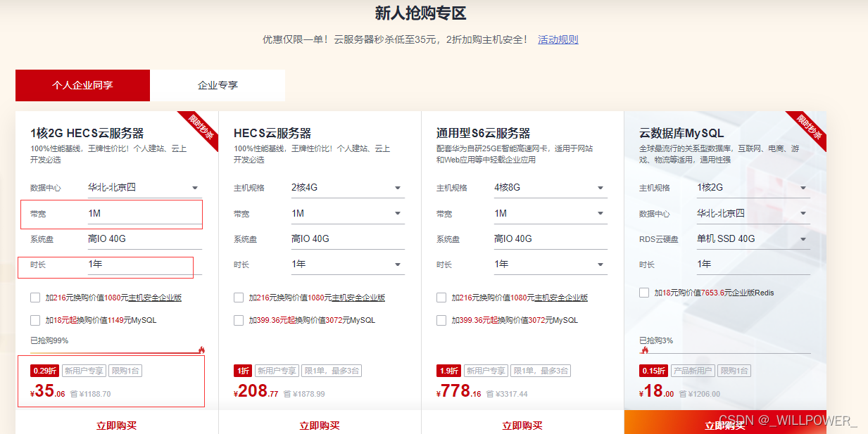This screenshot has height=434, width=868.
Task: Click flame icon on 已抢购99% progress bar
Action: [x=201, y=350]
